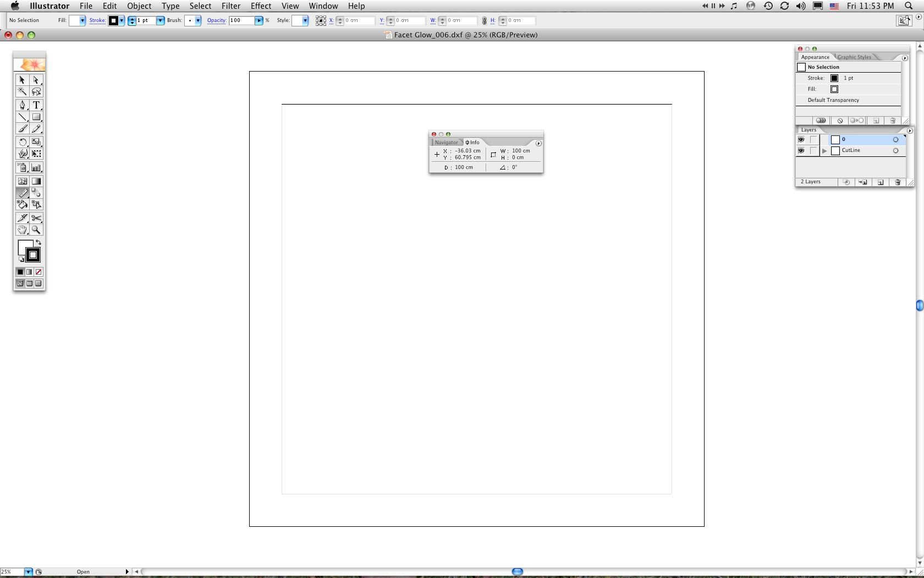924x578 pixels.
Task: Toggle visibility of layer 0
Action: point(801,140)
